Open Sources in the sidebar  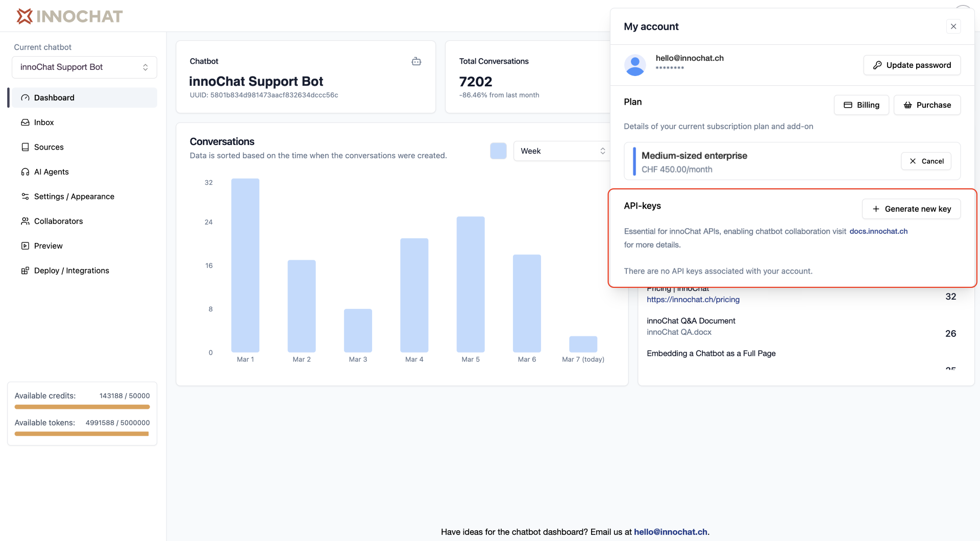point(84,147)
